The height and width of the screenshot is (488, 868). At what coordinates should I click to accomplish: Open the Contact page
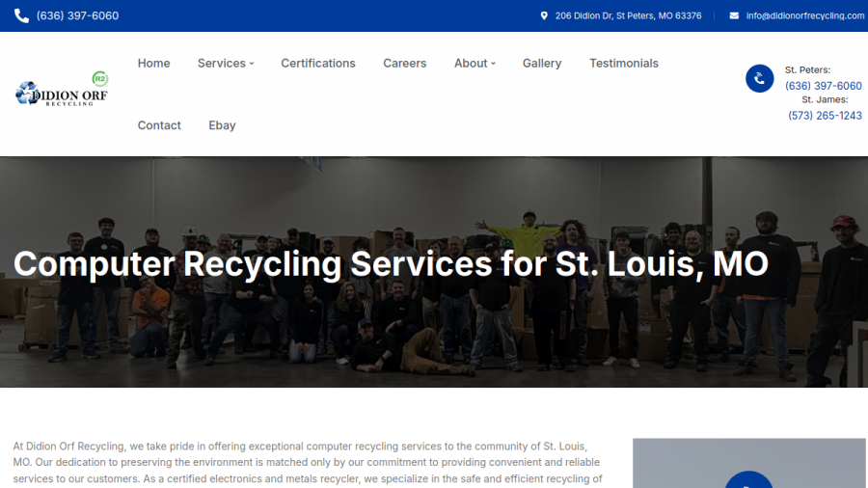[x=159, y=125]
